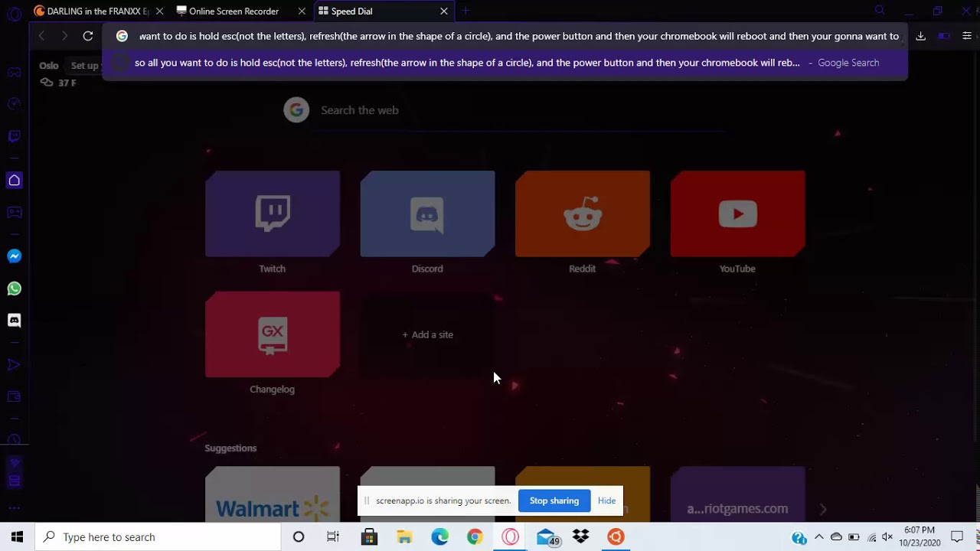Close the DARLING in the FRANXX tab

(x=159, y=11)
